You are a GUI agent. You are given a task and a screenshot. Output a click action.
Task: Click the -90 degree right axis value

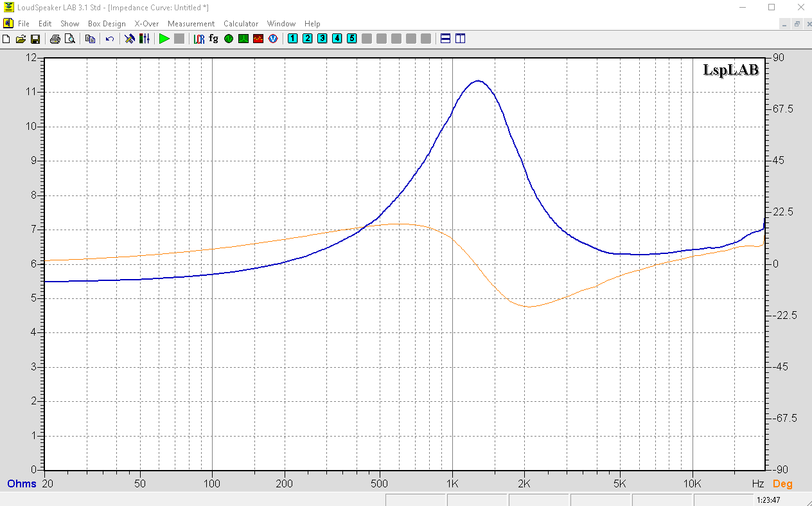click(779, 469)
